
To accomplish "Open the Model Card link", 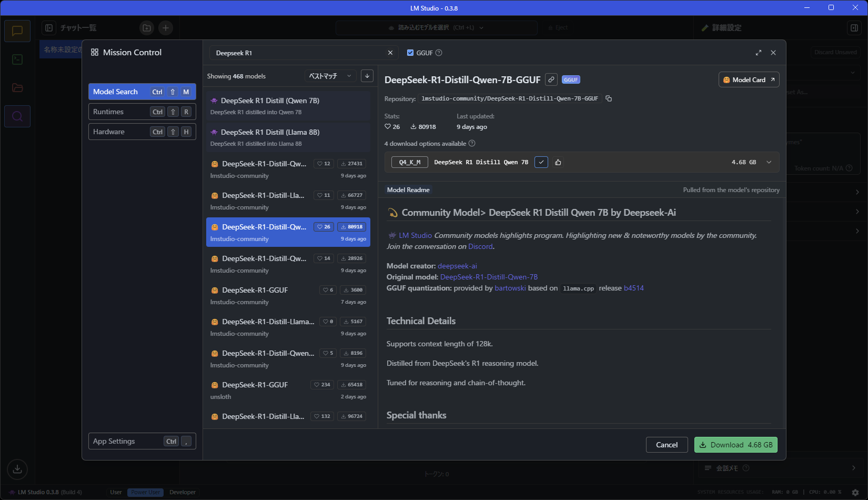I will [x=749, y=80].
